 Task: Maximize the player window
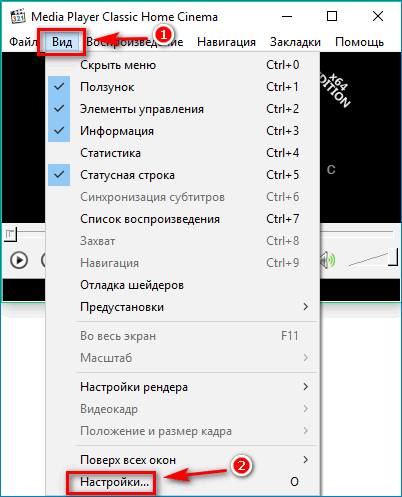point(332,16)
